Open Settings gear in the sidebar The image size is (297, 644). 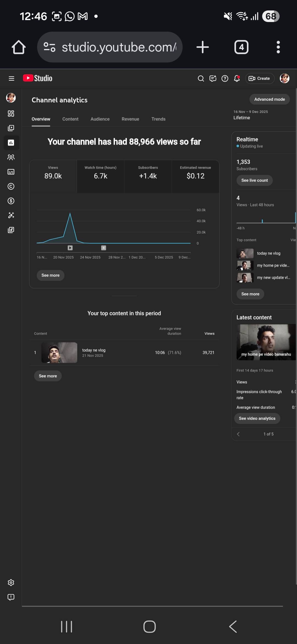[11, 583]
